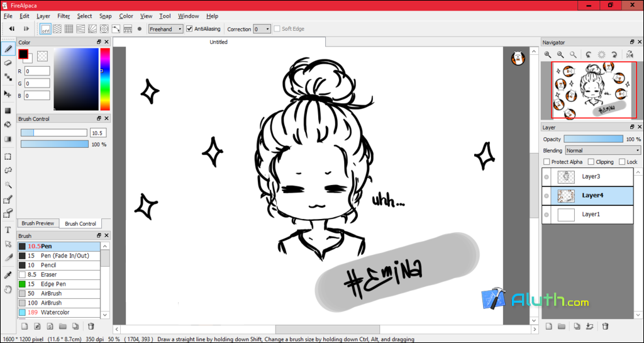Viewport: 644px width, 343px height.
Task: Select the Text tool
Action: 8,230
